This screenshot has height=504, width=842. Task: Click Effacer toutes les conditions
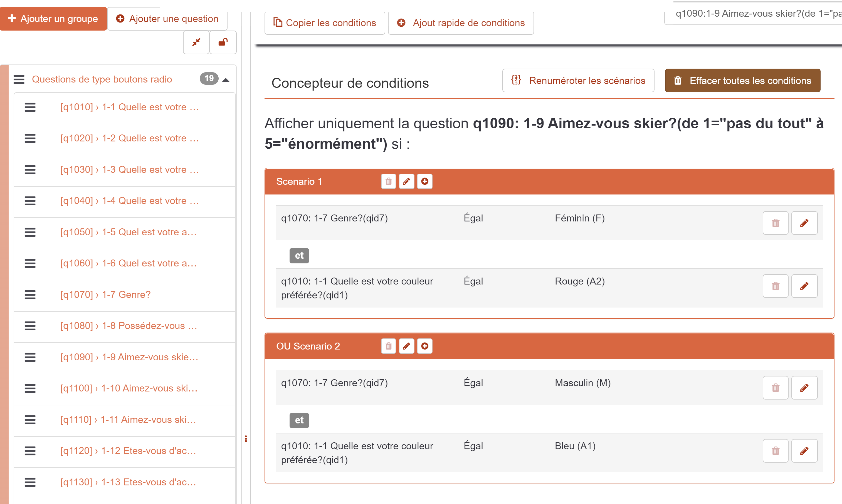click(x=742, y=81)
